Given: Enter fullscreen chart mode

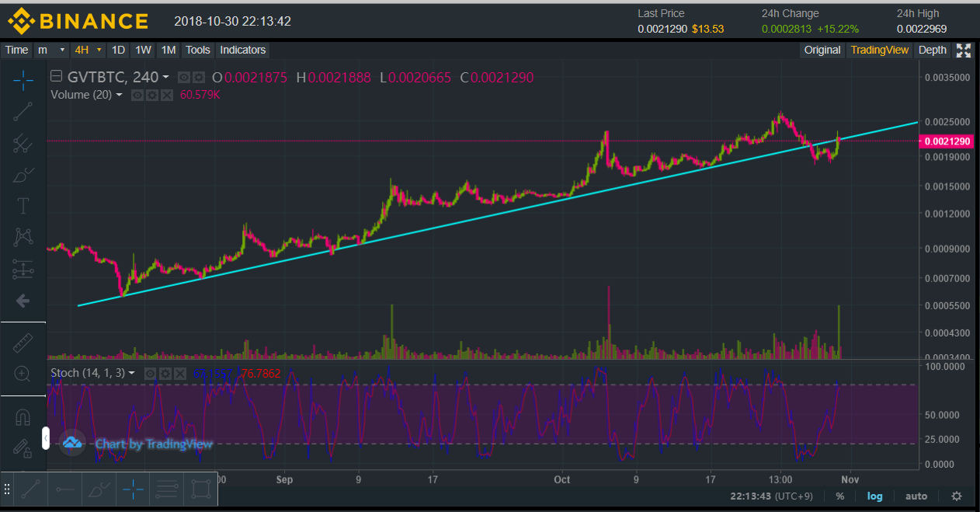Looking at the screenshot, I should pyautogui.click(x=964, y=51).
